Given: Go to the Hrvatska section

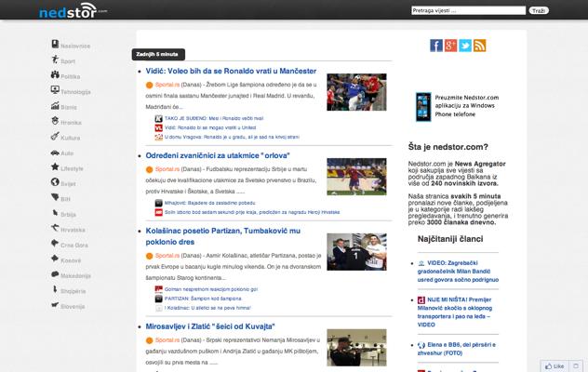Looking at the screenshot, I should click(x=73, y=229).
